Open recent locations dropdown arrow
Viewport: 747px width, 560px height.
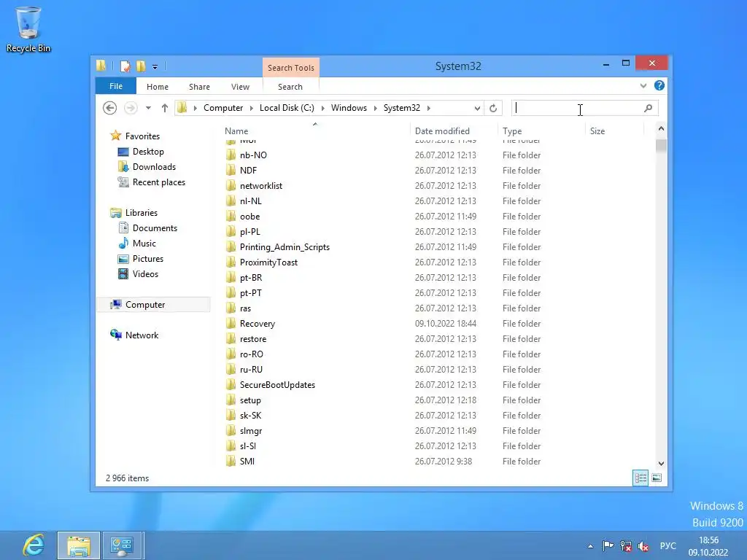(148, 108)
